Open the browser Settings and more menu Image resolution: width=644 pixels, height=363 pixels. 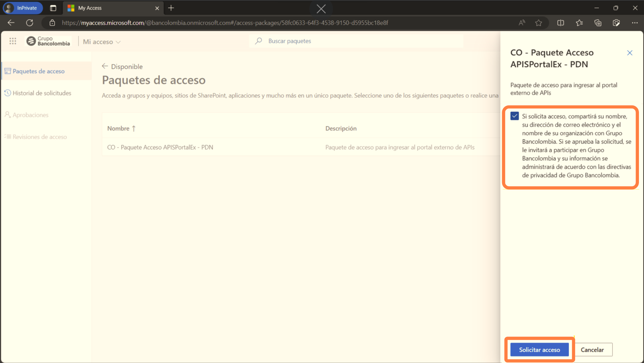click(x=635, y=23)
